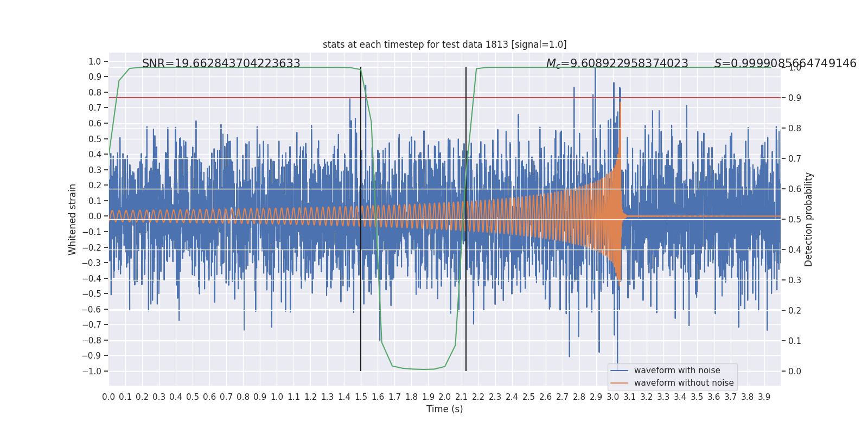Click the orange line sample in the legend
The image size is (868, 434).
[619, 383]
